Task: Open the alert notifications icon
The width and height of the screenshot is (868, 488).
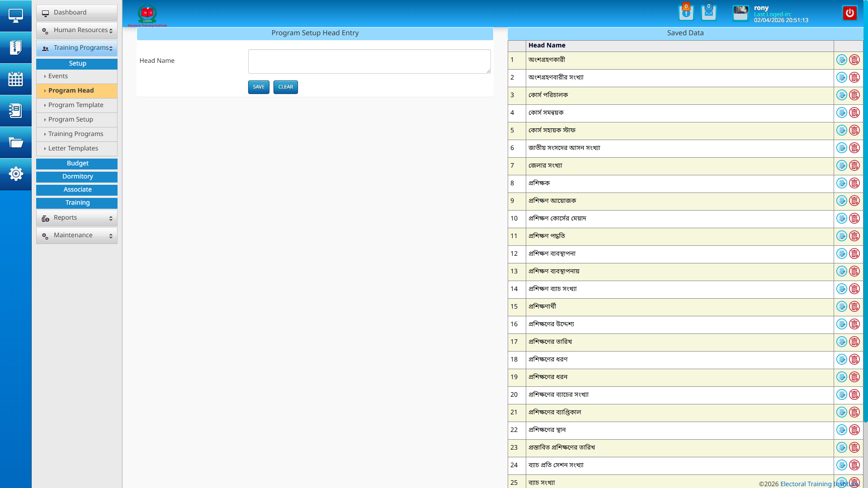Action: [x=686, y=13]
